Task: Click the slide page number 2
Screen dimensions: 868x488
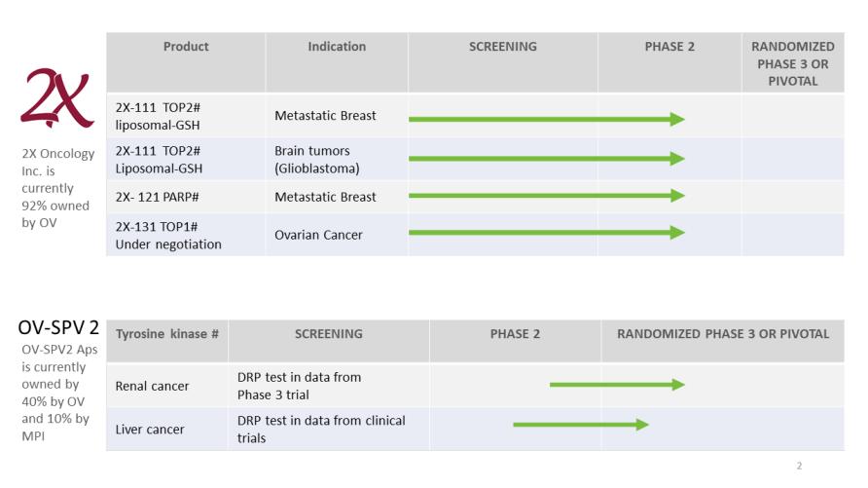Action: tap(799, 466)
